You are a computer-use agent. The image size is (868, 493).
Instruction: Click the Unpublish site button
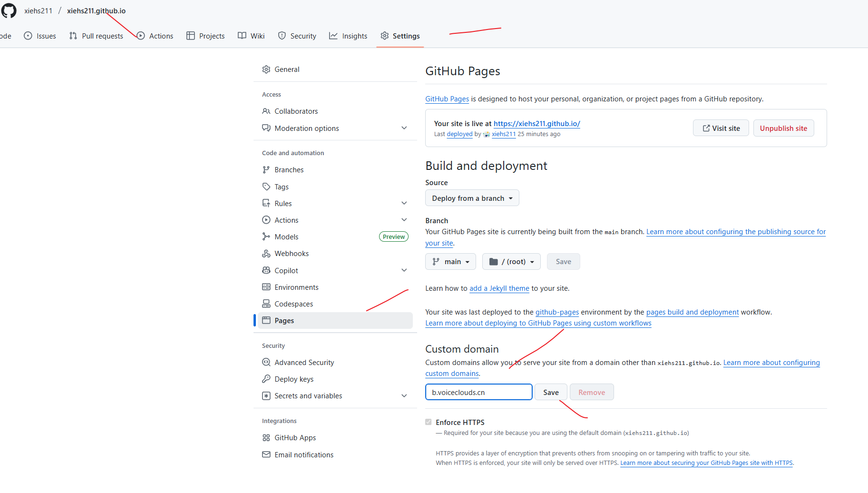click(x=783, y=128)
